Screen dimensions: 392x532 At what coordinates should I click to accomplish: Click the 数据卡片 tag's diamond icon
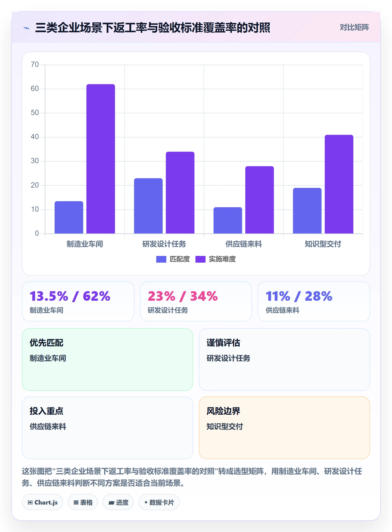(146, 503)
